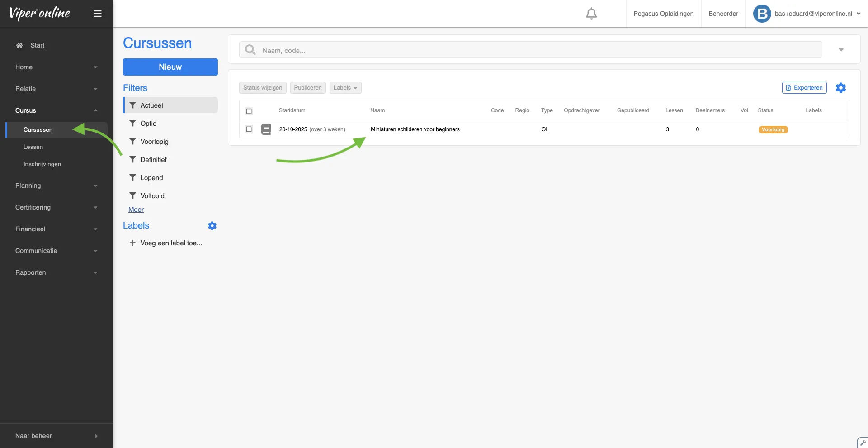
Task: Open the Labels dropdown button
Action: 345,88
